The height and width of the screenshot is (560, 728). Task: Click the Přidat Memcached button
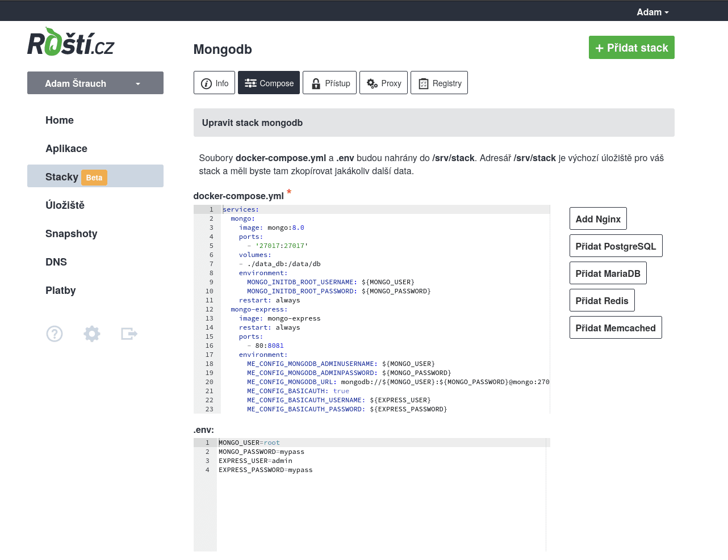pos(616,327)
